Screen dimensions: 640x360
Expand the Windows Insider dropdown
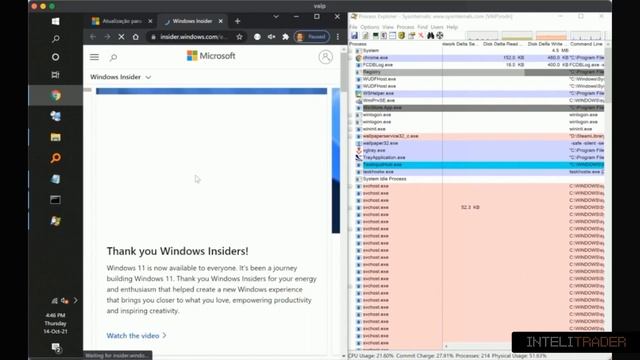[121, 77]
